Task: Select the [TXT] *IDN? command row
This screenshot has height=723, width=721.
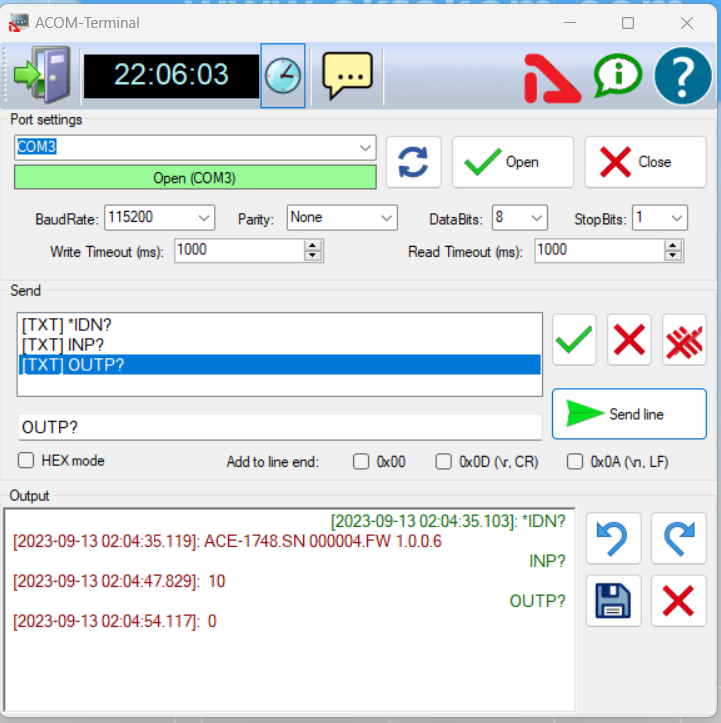Action: tap(279, 325)
